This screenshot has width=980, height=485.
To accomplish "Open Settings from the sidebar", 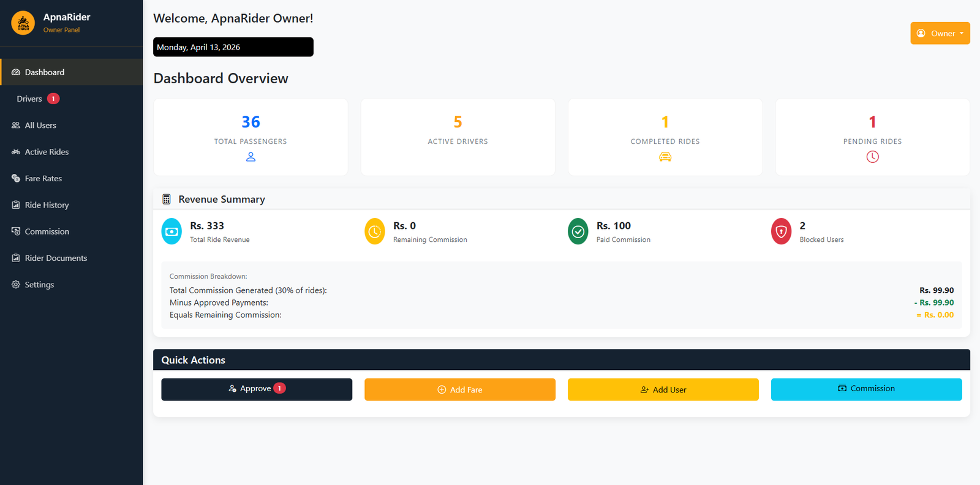I will pyautogui.click(x=72, y=285).
